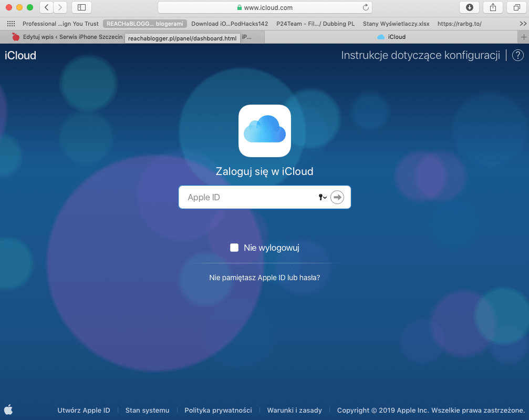Image resolution: width=529 pixels, height=420 pixels.
Task: Open Instrukcje dotyczące konfiguracji link
Action: pos(420,56)
